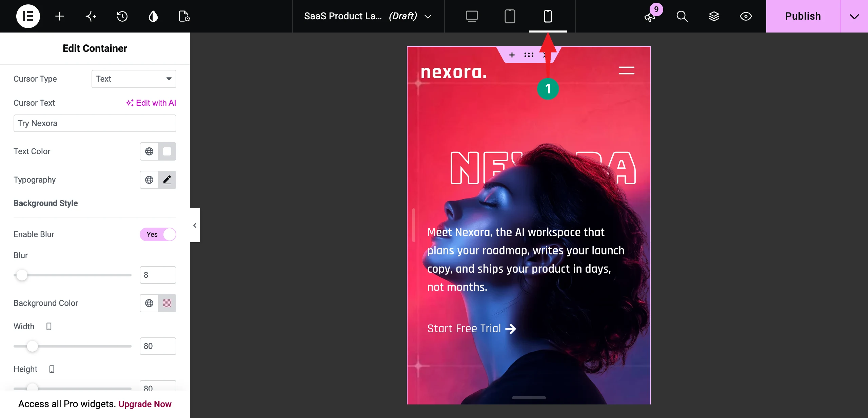
Task: Open the revision history icon
Action: coord(122,16)
